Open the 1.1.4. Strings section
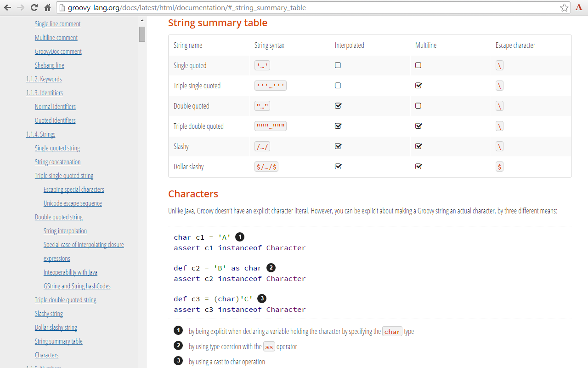The image size is (588, 368). tap(40, 134)
